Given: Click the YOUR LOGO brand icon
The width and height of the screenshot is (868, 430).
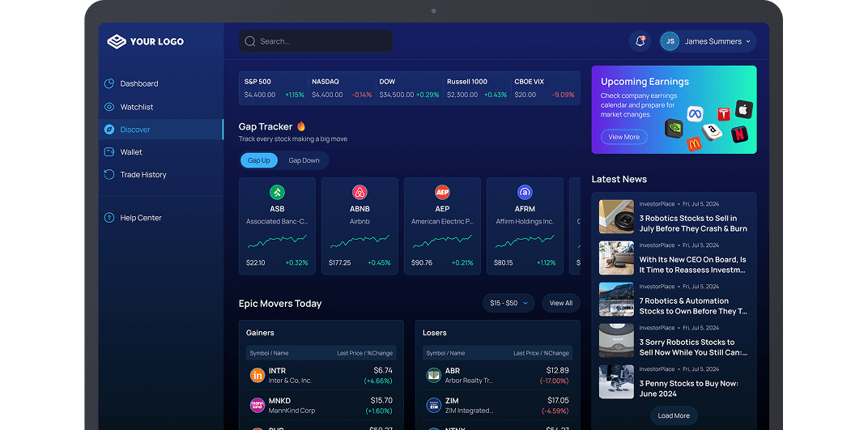Looking at the screenshot, I should 117,41.
